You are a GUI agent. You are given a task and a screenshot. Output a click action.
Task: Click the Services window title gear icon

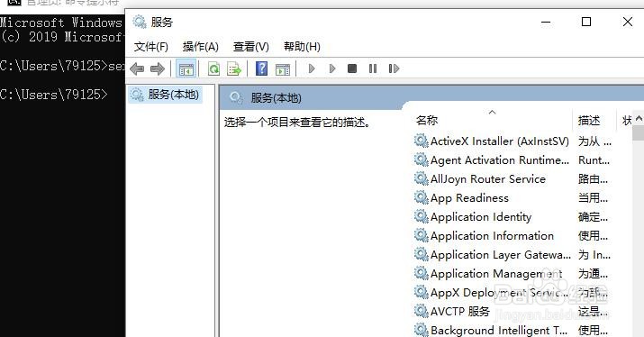pos(140,22)
